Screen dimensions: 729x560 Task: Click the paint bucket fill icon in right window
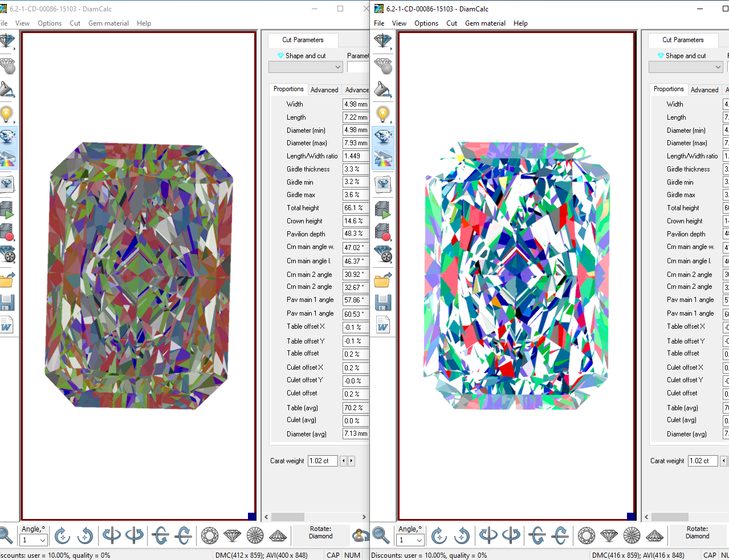[382, 91]
